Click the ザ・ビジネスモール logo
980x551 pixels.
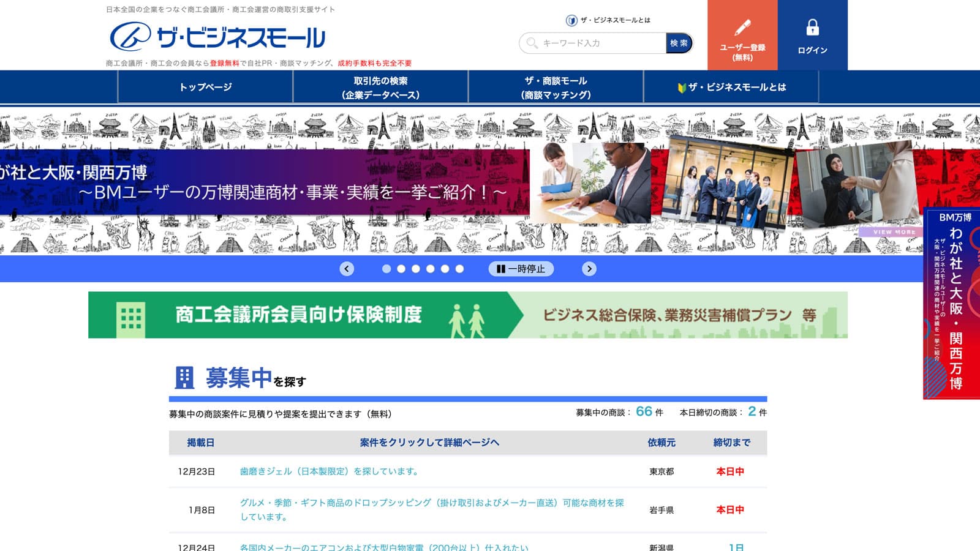217,37
